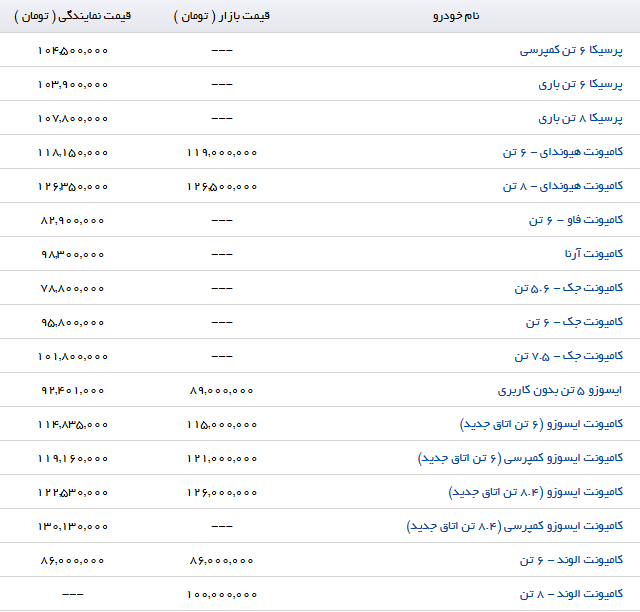The width and height of the screenshot is (640, 612).
Task: Open کامیونت ایسوزو (۸.۴ تن اتاق جدید) link
Action: (x=536, y=492)
